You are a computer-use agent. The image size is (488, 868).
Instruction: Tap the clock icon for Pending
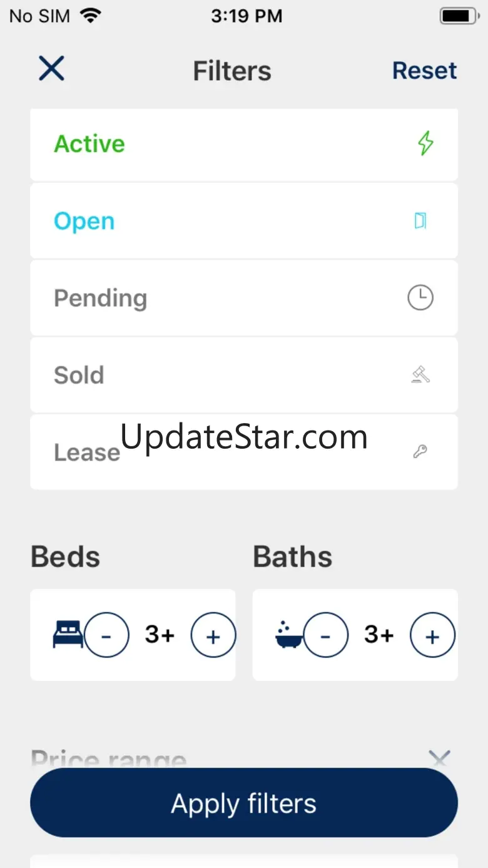(x=420, y=297)
